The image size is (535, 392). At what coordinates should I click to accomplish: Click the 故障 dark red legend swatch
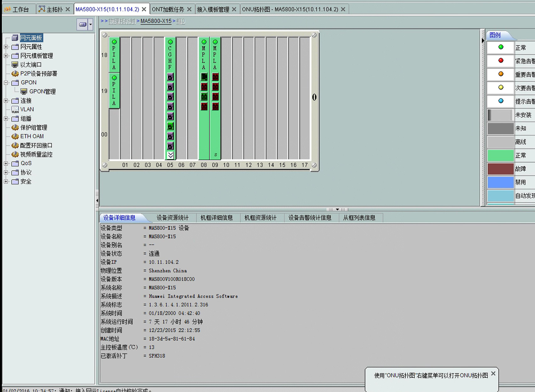click(500, 169)
